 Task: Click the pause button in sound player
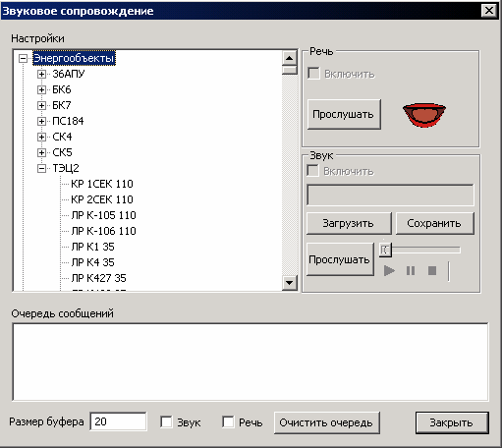(411, 271)
